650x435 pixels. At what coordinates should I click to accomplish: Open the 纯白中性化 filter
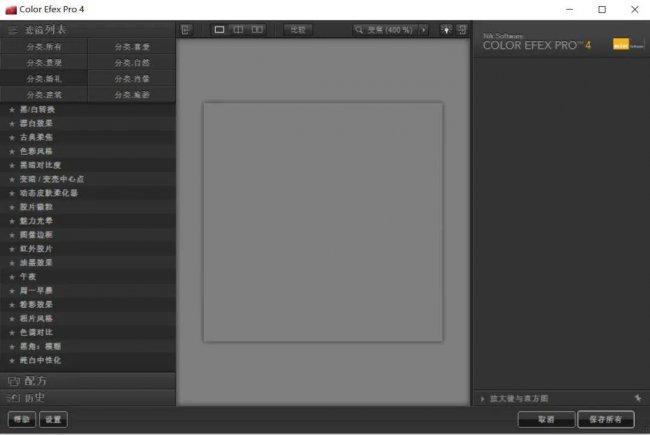coord(41,360)
